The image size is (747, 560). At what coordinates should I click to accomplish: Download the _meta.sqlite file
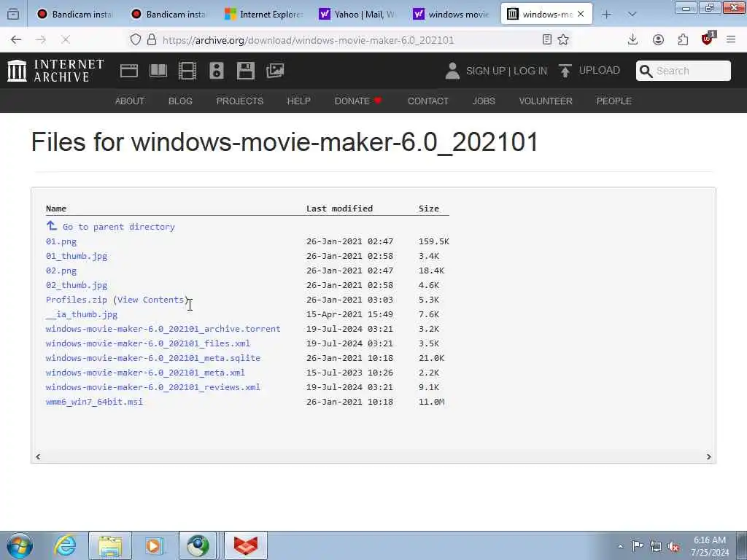pyautogui.click(x=153, y=358)
